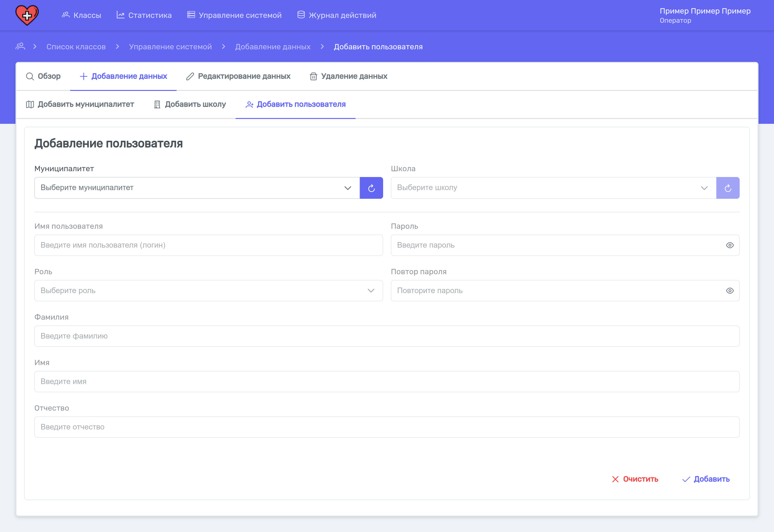Open Управление системой in the top bar

(x=234, y=15)
